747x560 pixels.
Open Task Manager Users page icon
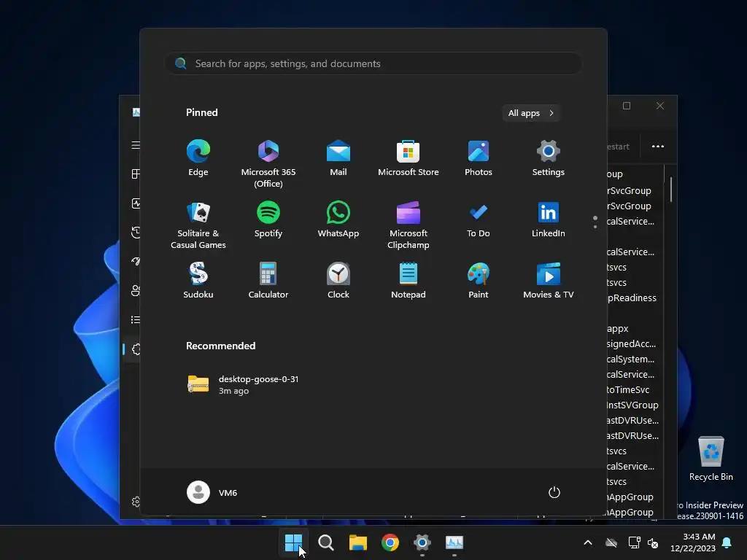coord(136,290)
